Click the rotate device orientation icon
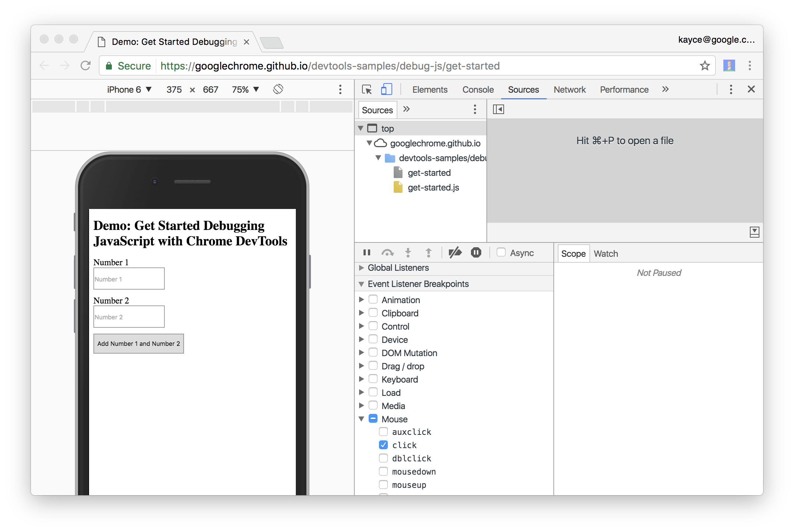Image resolution: width=794 pixels, height=532 pixels. pos(278,89)
